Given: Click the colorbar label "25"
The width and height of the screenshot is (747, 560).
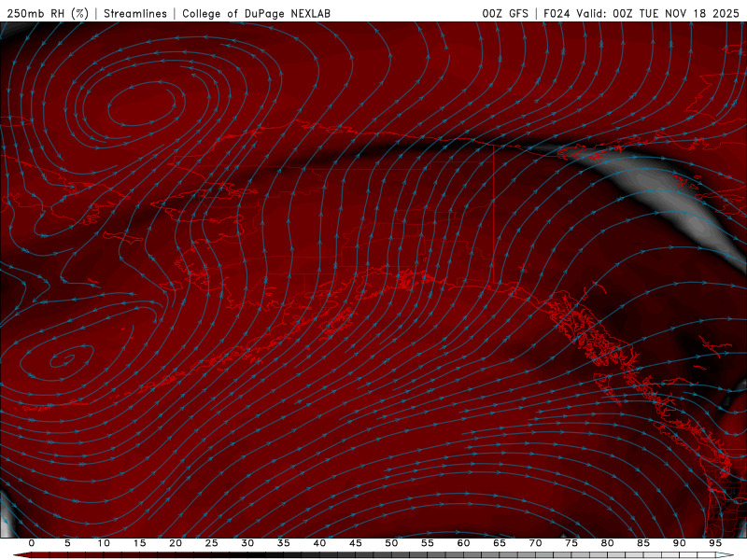Looking at the screenshot, I should coord(212,543).
